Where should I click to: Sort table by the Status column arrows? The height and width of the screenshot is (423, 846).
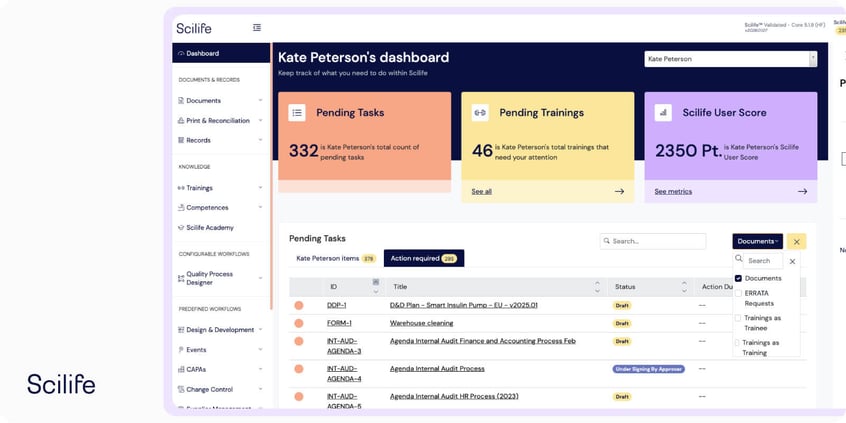pyautogui.click(x=684, y=287)
